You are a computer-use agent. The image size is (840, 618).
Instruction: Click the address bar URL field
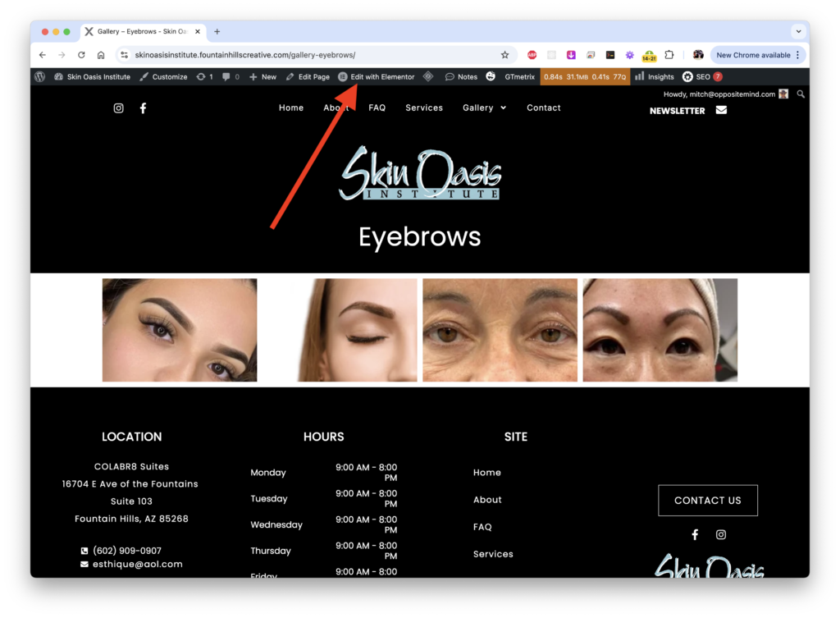click(312, 55)
